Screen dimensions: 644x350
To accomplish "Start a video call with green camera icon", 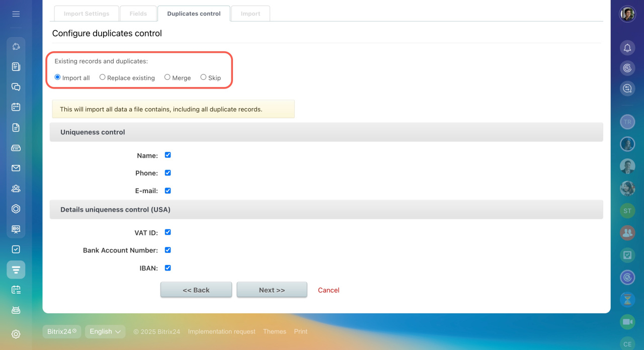I will click(x=627, y=322).
